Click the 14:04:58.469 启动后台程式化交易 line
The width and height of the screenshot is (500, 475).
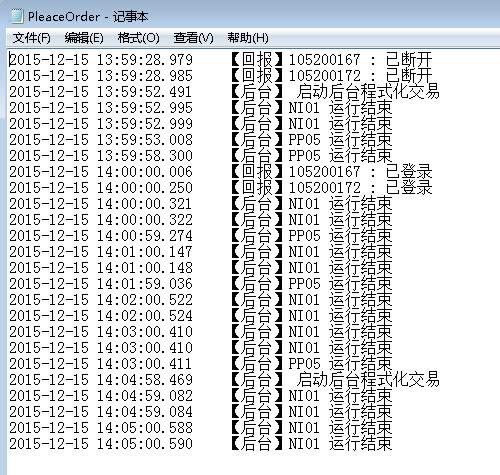[224, 380]
